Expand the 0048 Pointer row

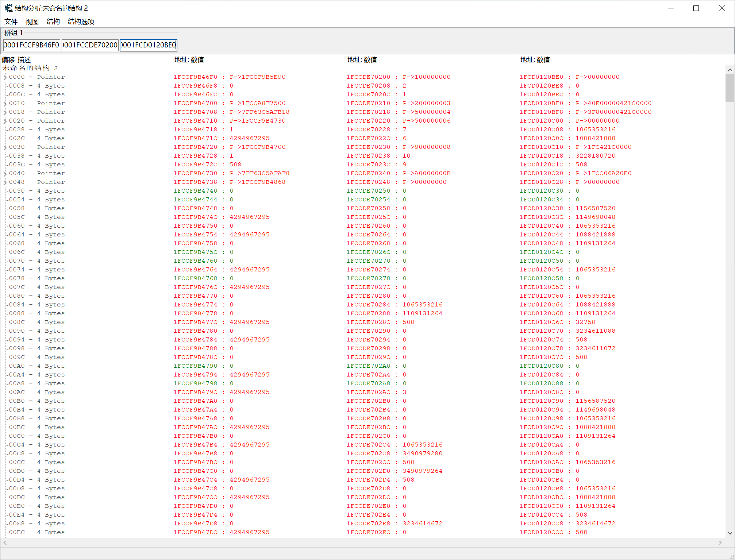click(x=5, y=182)
